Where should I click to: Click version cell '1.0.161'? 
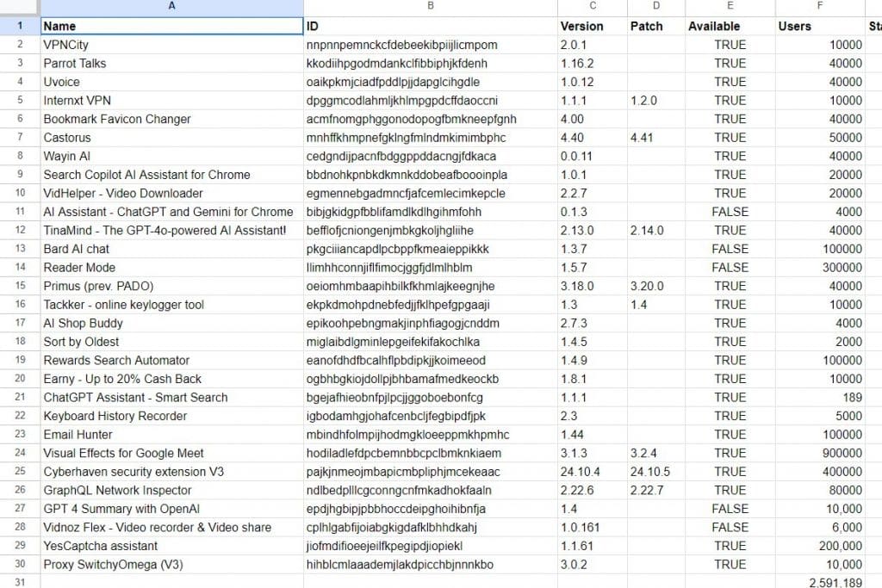[x=593, y=527]
